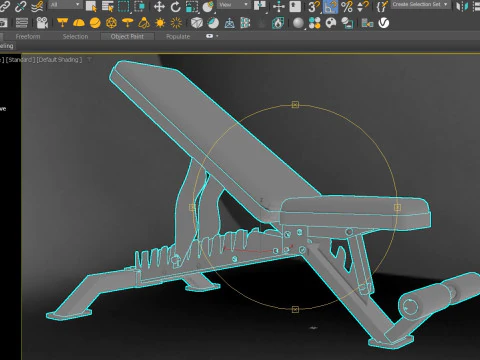The width and height of the screenshot is (480, 360).
Task: Create a V-Ray Mesh light
Action: click(x=111, y=23)
